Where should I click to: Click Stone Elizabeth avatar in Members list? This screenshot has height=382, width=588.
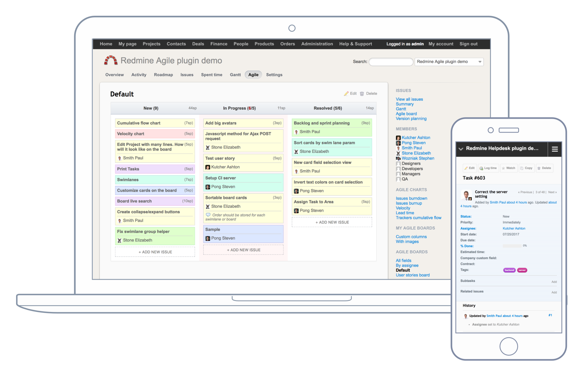point(398,153)
